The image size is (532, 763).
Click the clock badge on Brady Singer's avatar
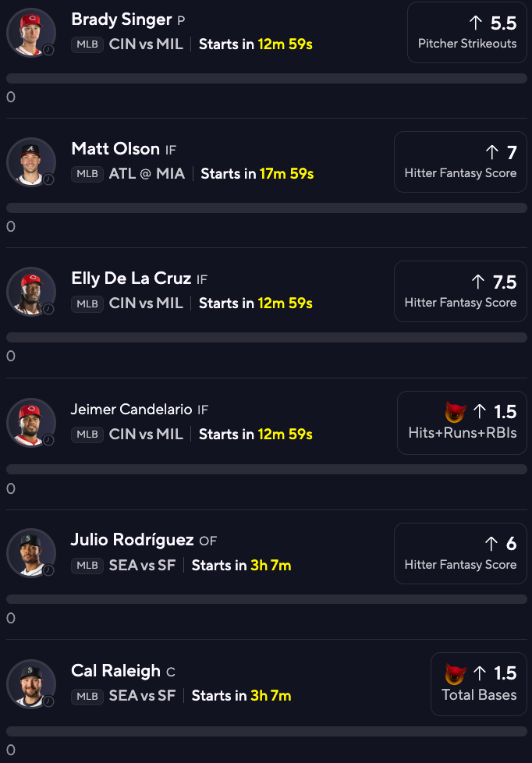[48, 50]
